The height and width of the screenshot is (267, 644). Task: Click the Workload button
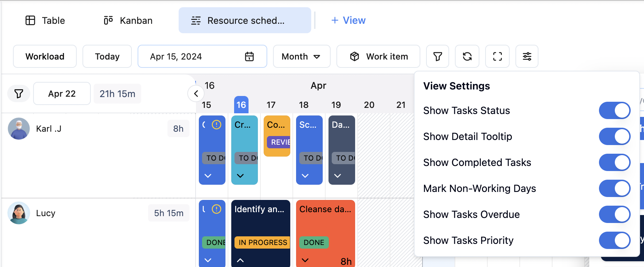coord(45,57)
